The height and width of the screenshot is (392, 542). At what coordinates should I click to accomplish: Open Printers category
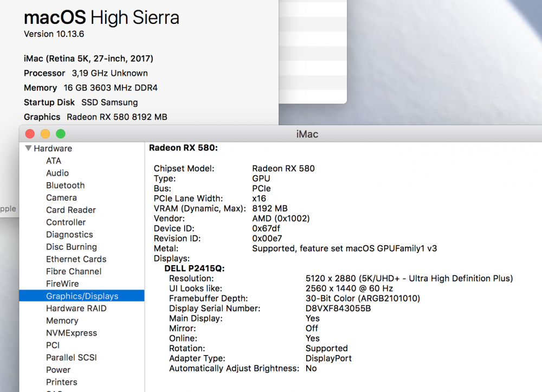tap(62, 382)
